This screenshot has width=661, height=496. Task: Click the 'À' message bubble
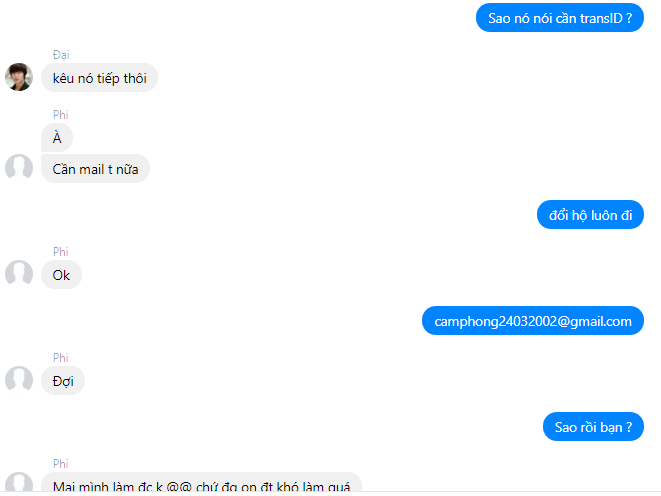(x=57, y=137)
